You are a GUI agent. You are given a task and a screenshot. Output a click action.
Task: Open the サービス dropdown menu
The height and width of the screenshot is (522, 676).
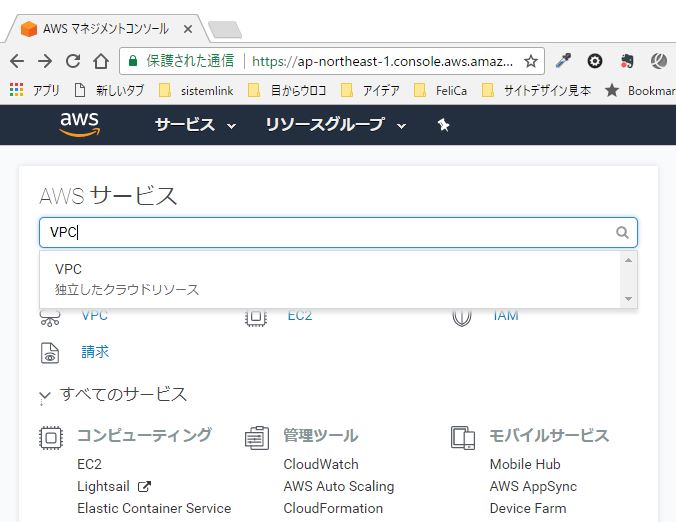pos(195,125)
